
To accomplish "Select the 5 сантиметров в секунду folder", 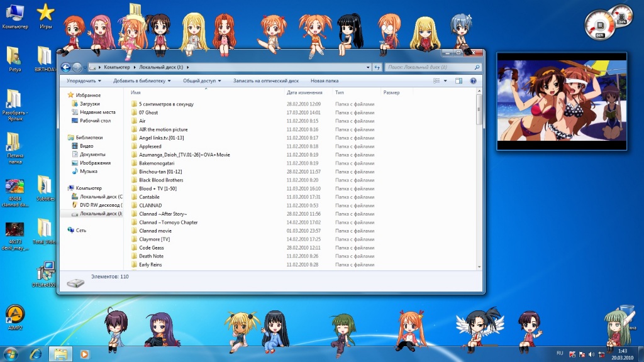I will (x=166, y=104).
